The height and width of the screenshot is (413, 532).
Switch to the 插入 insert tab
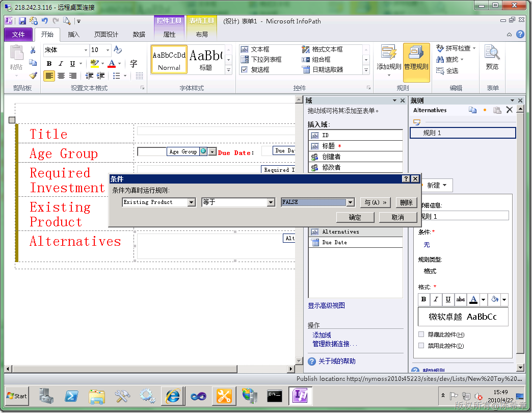click(73, 34)
